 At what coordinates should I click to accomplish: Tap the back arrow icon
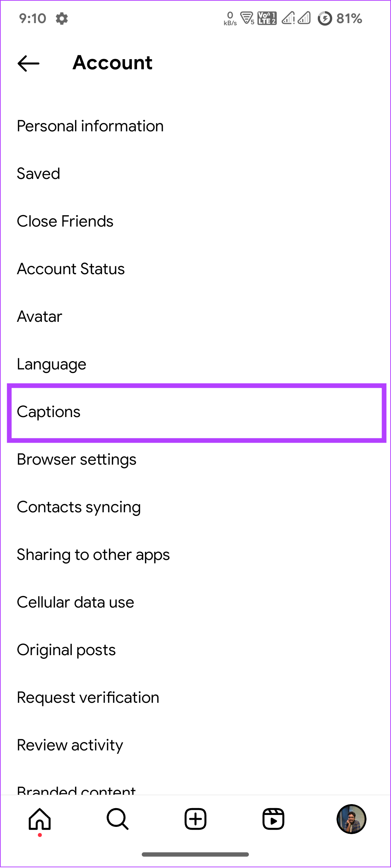pos(28,63)
